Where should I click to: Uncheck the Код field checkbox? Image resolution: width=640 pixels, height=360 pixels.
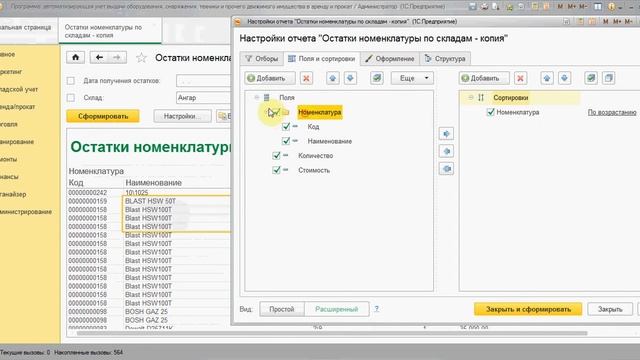point(286,127)
